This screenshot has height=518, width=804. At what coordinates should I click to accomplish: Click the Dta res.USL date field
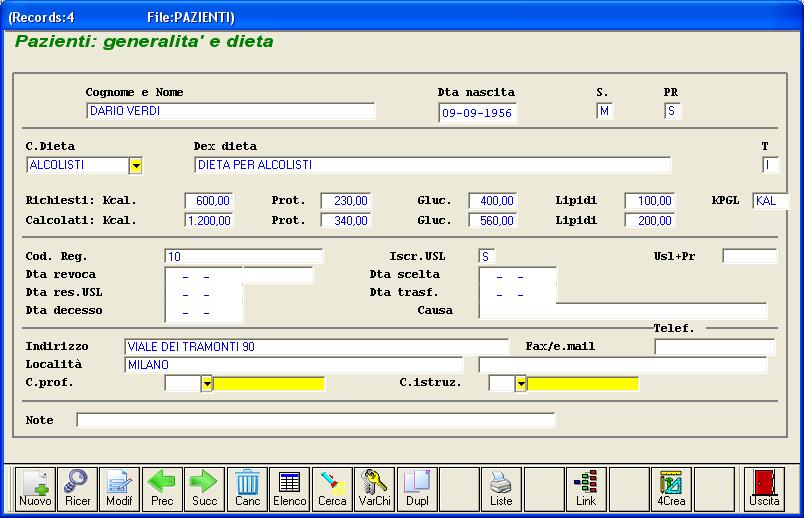pos(204,294)
